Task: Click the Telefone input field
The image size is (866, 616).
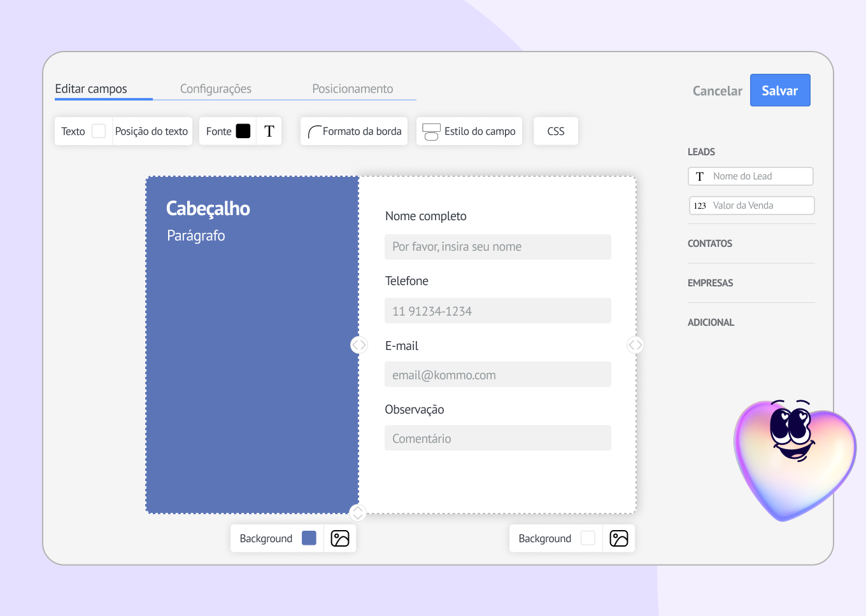Action: (x=498, y=311)
